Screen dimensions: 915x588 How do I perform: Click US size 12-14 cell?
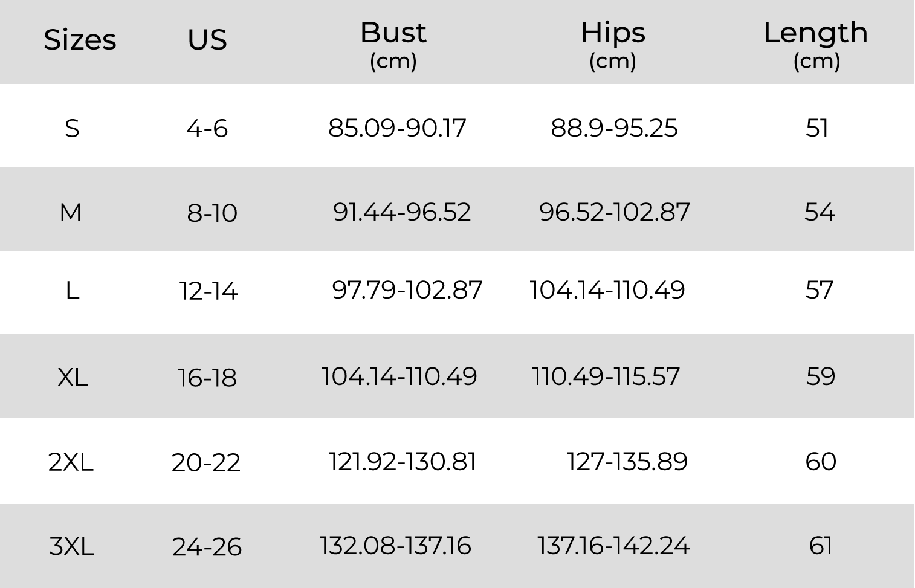(x=209, y=291)
